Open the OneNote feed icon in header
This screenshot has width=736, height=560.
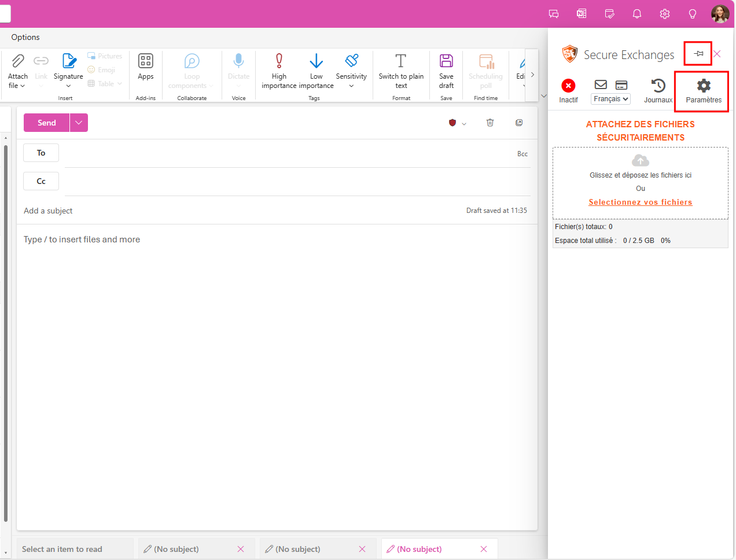coord(582,14)
